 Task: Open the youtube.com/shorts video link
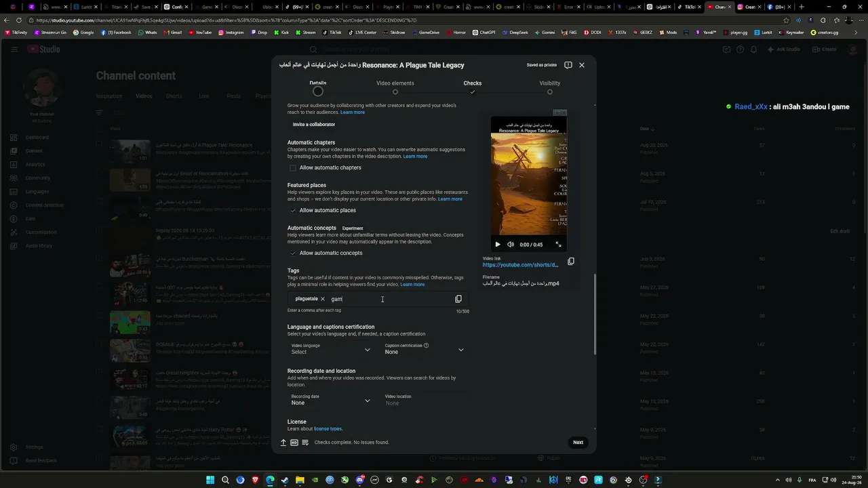521,265
